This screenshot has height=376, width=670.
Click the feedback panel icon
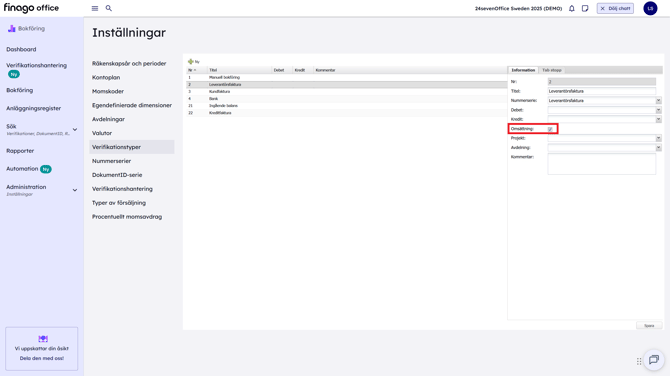[x=43, y=338]
